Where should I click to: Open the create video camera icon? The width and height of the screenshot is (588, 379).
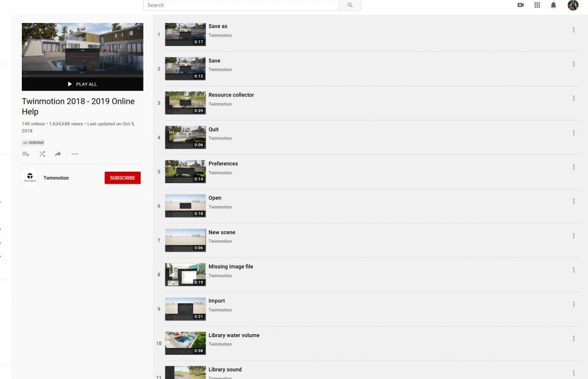[521, 5]
